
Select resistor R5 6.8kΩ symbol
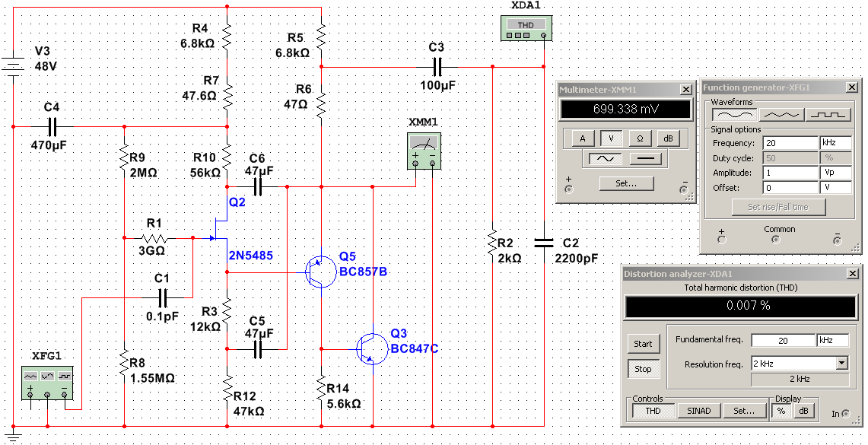pos(321,36)
